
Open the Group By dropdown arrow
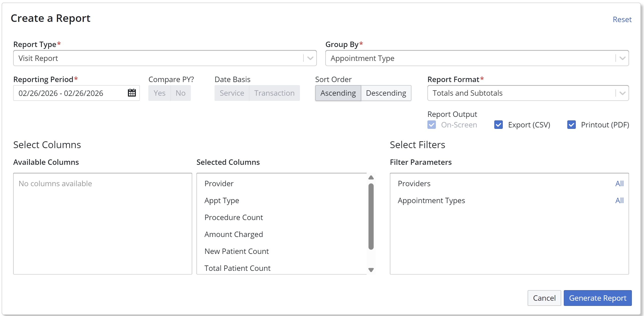[622, 58]
